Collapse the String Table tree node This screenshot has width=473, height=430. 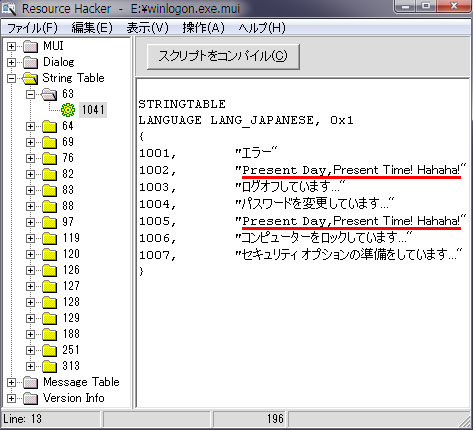[11, 79]
